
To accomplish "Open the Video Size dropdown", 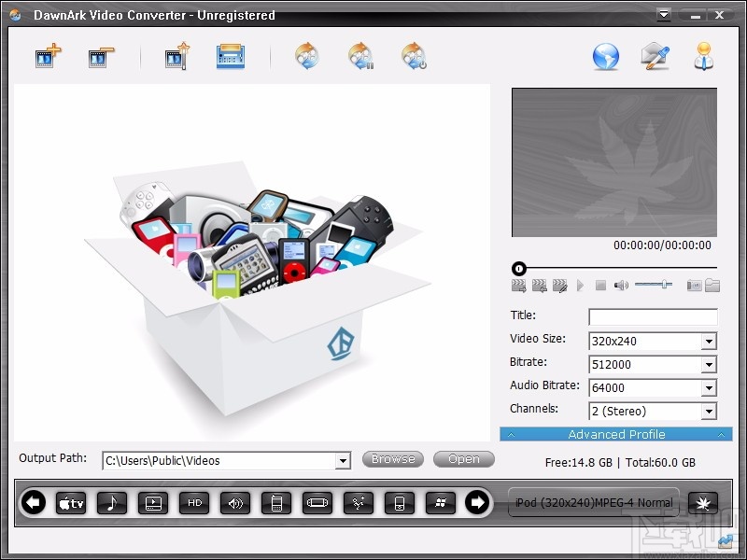I will point(709,341).
